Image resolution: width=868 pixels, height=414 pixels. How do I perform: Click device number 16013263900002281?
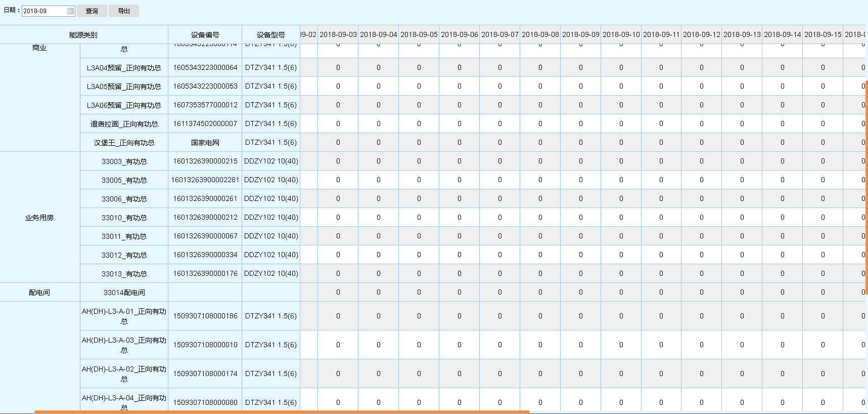coord(205,180)
